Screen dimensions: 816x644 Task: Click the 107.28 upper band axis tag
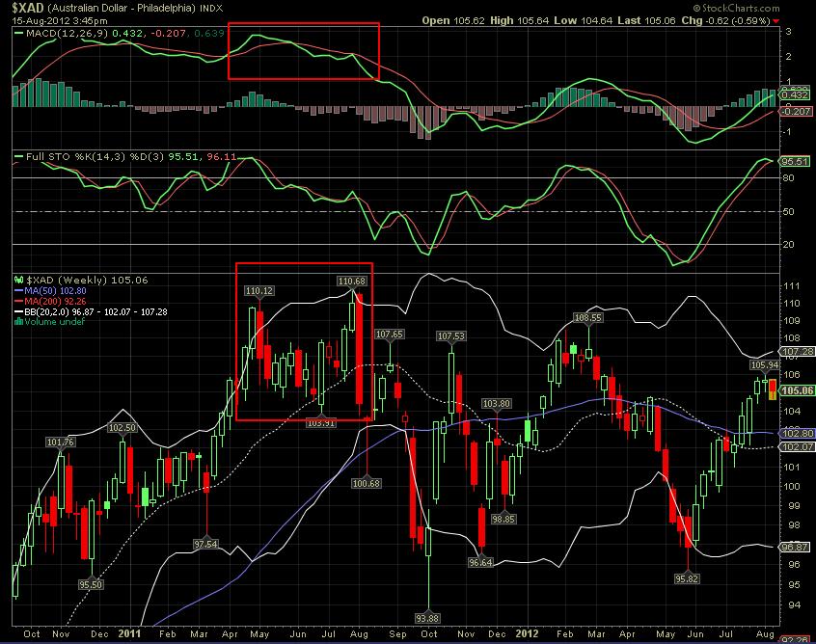[x=798, y=352]
